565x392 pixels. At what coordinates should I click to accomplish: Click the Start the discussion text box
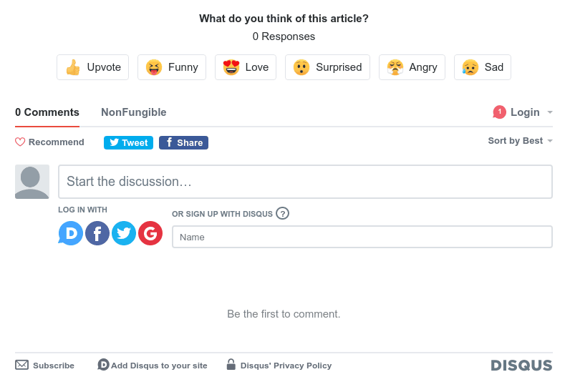coord(305,182)
